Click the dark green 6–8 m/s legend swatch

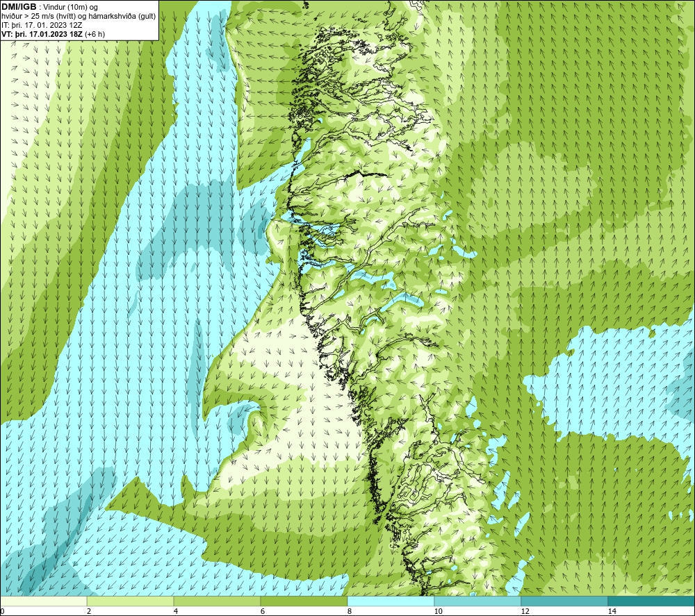(x=304, y=601)
